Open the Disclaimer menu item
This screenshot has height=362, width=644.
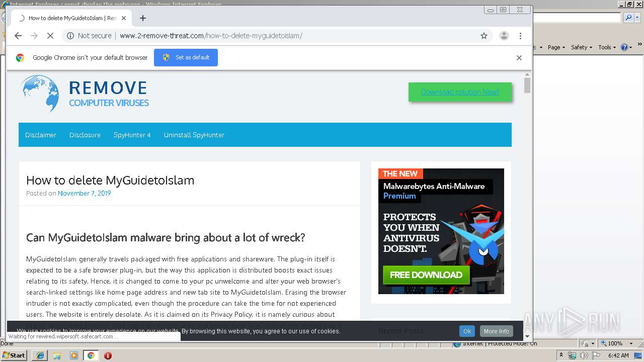(x=41, y=135)
